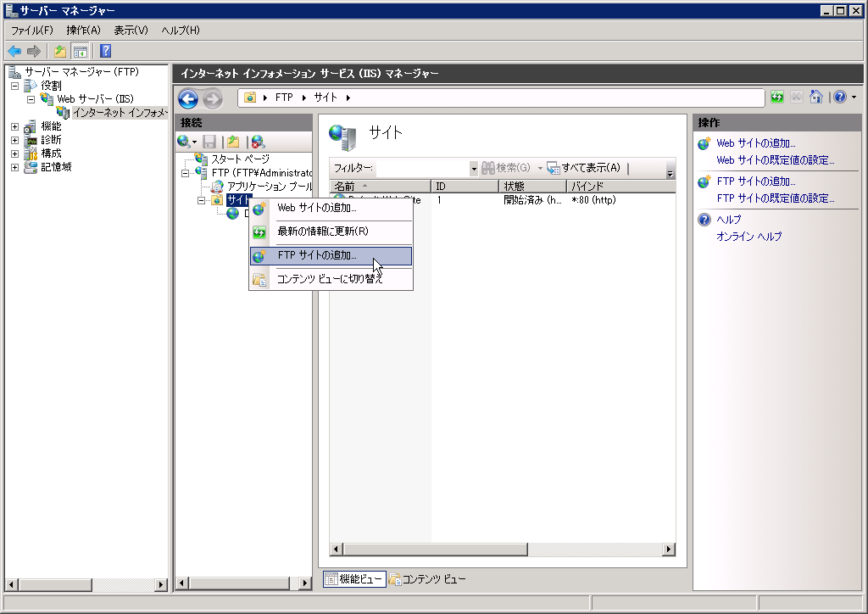The height and width of the screenshot is (614, 868).
Task: Click the IIS Manager forward navigation button
Action: tap(213, 99)
